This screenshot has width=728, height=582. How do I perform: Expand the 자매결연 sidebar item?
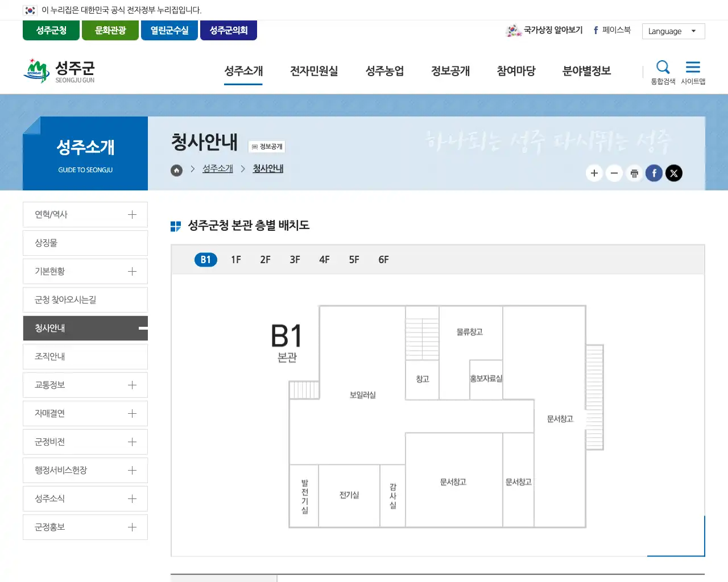tap(132, 413)
